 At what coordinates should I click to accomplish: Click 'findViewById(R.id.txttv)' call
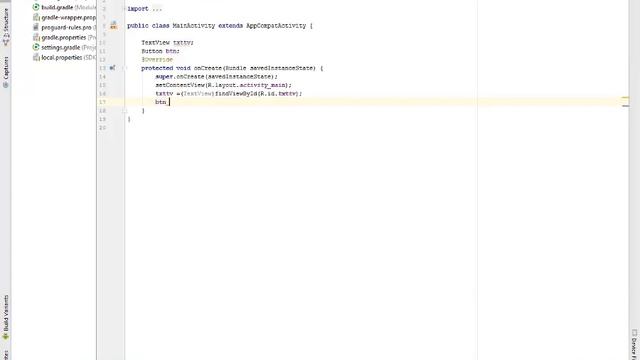coord(257,93)
